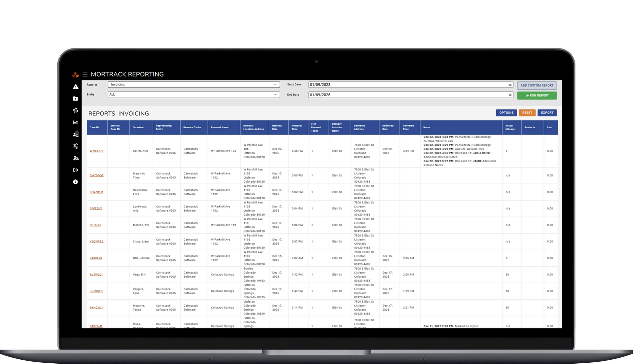This screenshot has width=633, height=364.
Task: Open the End Date calendar picker icon
Action: [510, 95]
